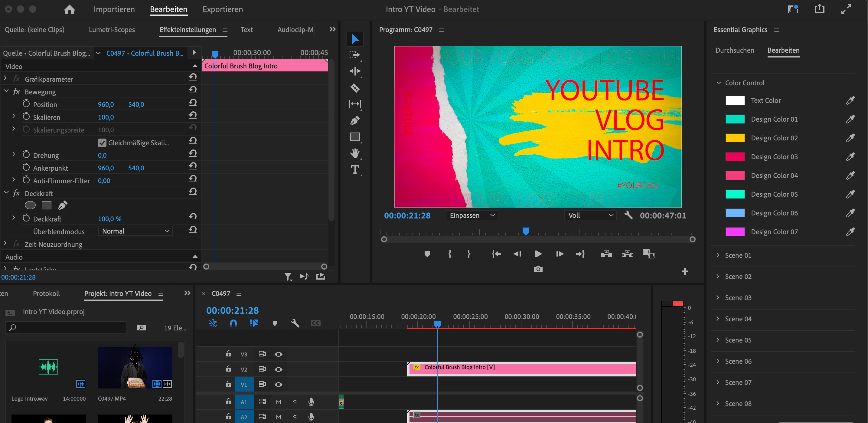Click Position X value 960,0
Viewport: 868px width, 423px height.
point(106,104)
